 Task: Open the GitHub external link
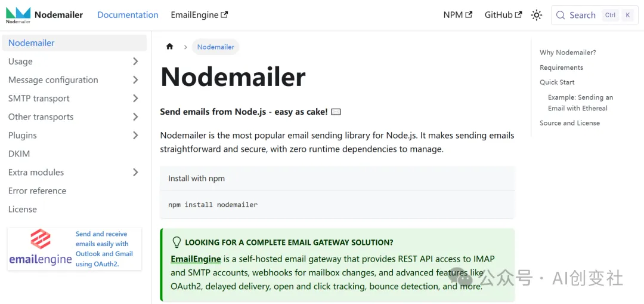tap(503, 15)
